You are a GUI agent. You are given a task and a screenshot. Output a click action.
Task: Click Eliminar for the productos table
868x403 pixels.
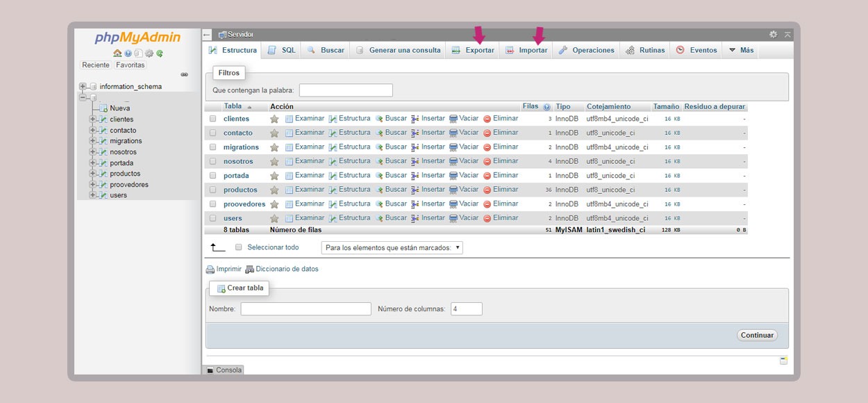(501, 190)
